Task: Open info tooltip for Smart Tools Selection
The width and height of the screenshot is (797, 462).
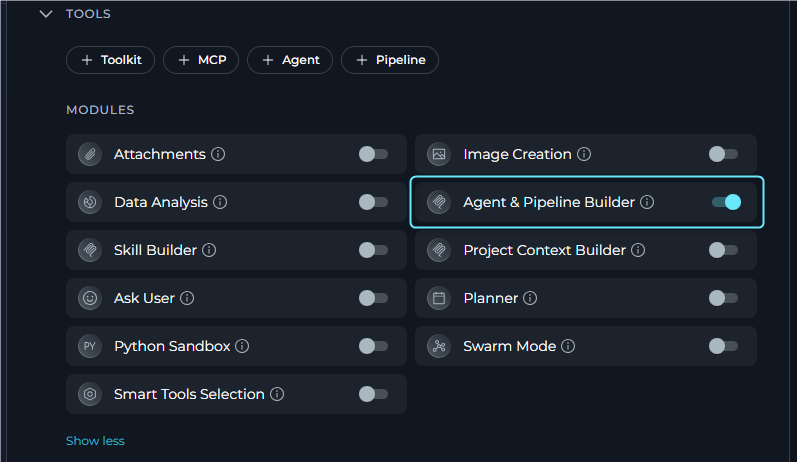Action: coord(277,394)
